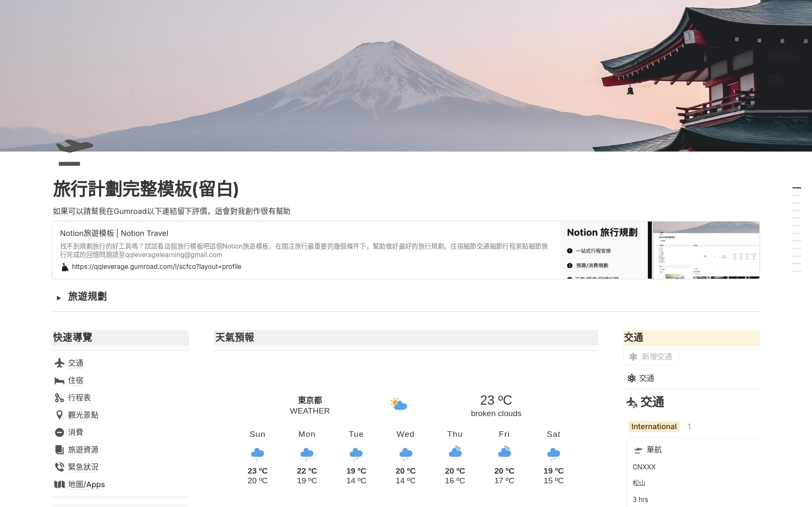Click the departing-plane icon next to right panel 交通 heading
The width and height of the screenshot is (812, 507).
coord(632,403)
